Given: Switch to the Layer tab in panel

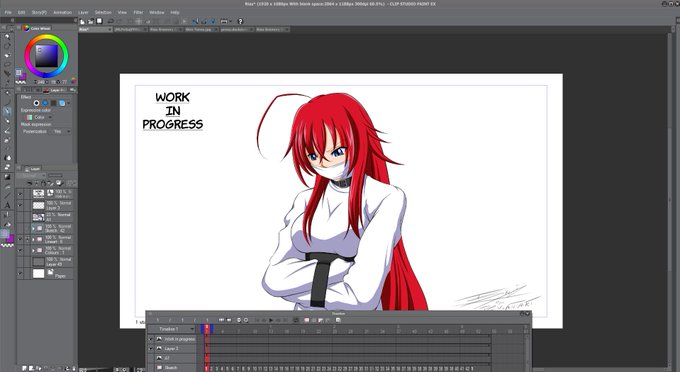Looking at the screenshot, I should (33, 169).
